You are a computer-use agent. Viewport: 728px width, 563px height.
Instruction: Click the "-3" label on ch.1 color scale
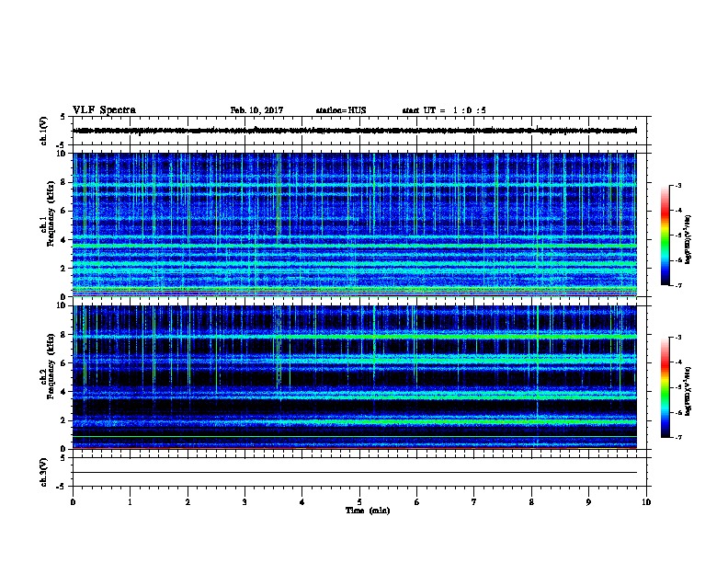[x=678, y=185]
